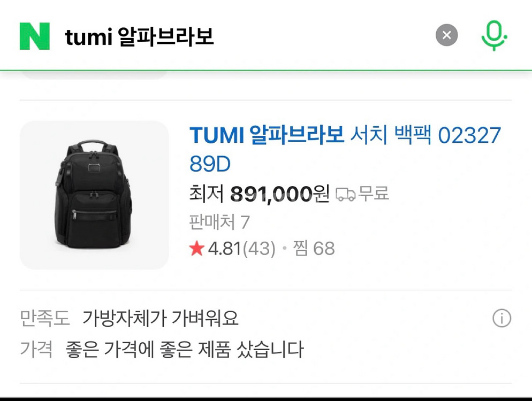532x401 pixels.
Task: Click the lowest price 891,000원 text
Action: pyautogui.click(x=280, y=194)
